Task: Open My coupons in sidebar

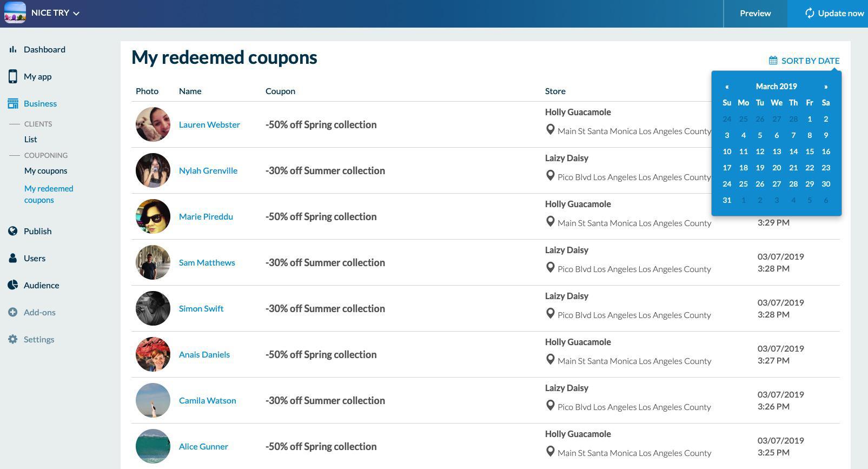Action: coord(45,170)
